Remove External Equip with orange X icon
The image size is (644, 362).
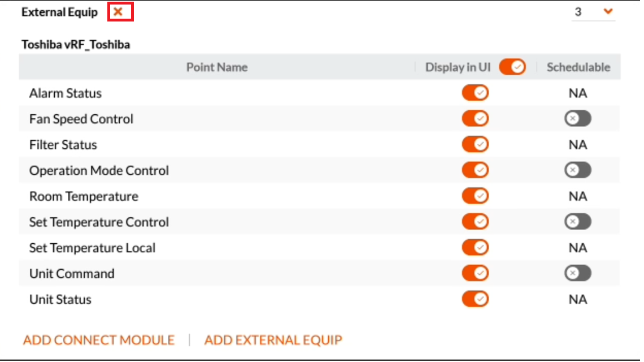118,11
